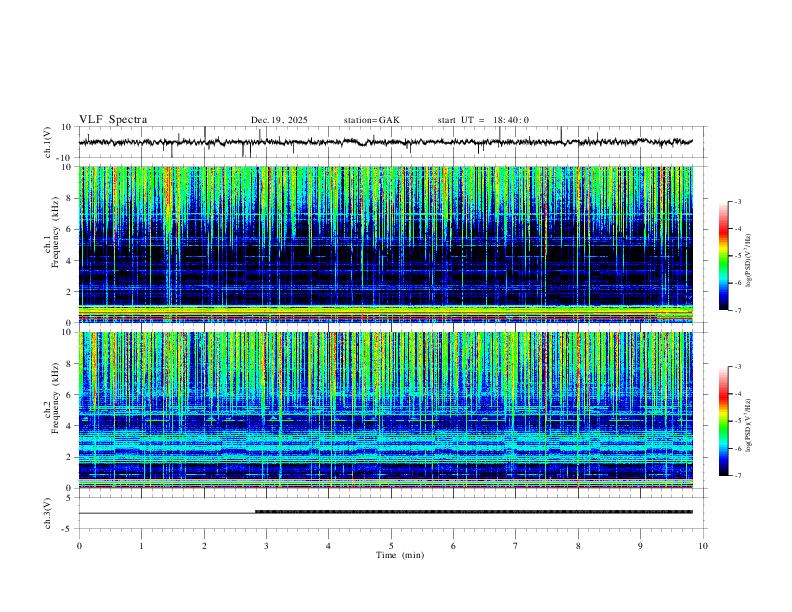
Task: Click time axis tick label "2"
Action: [x=204, y=546]
